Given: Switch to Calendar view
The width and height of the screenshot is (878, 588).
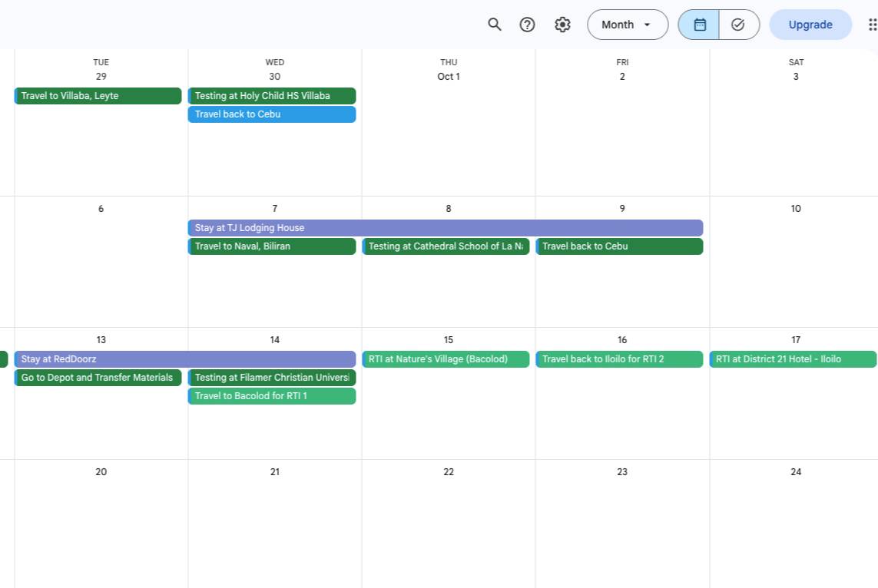Looking at the screenshot, I should coord(699,25).
